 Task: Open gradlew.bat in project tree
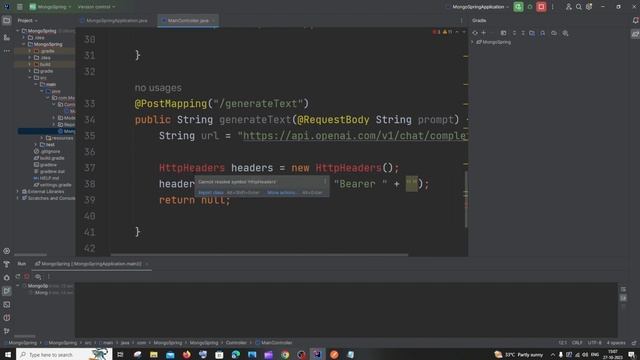point(49,171)
